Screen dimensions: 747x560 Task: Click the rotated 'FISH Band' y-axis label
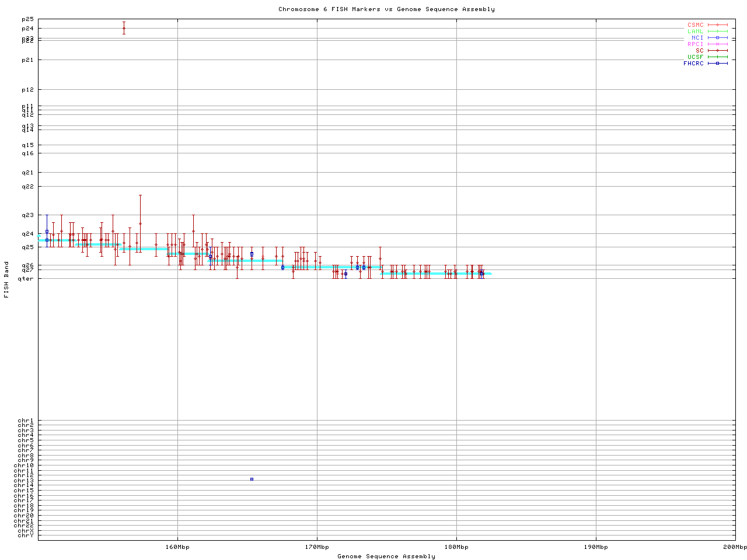[x=6, y=279]
